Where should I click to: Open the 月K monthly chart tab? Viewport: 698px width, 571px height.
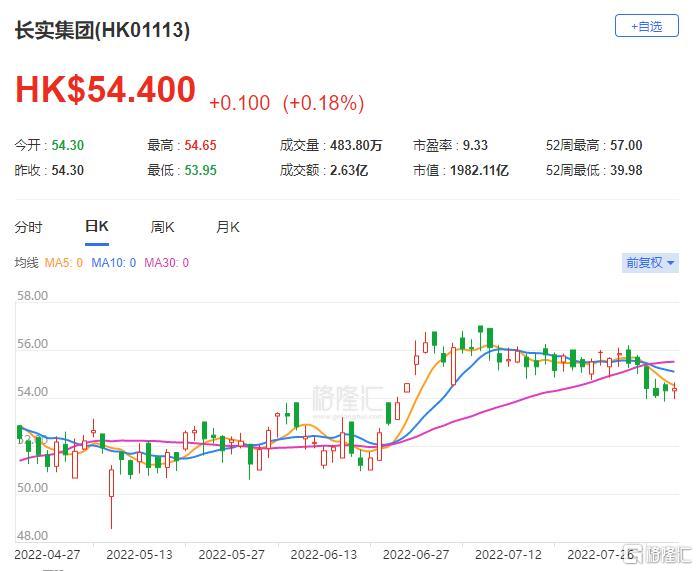point(227,227)
